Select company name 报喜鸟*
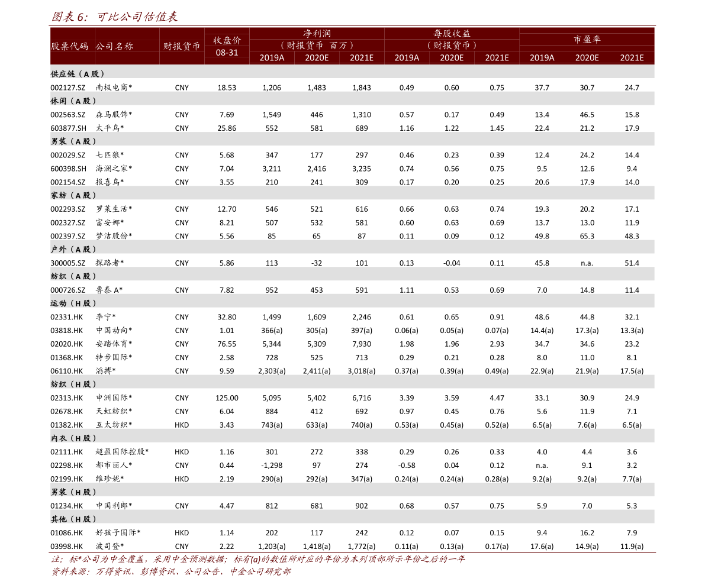705x588 pixels. [x=110, y=182]
